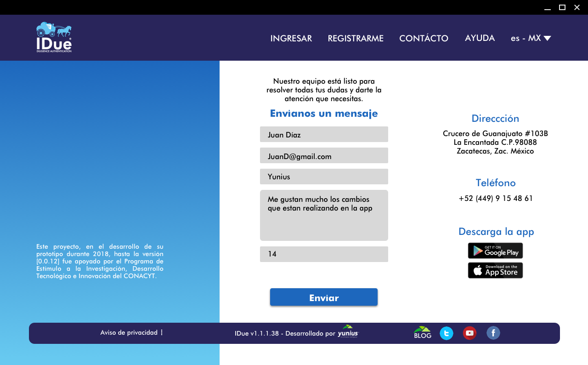Image resolution: width=588 pixels, height=365 pixels.
Task: Select the CONTÁCTO menu item
Action: coord(424,38)
